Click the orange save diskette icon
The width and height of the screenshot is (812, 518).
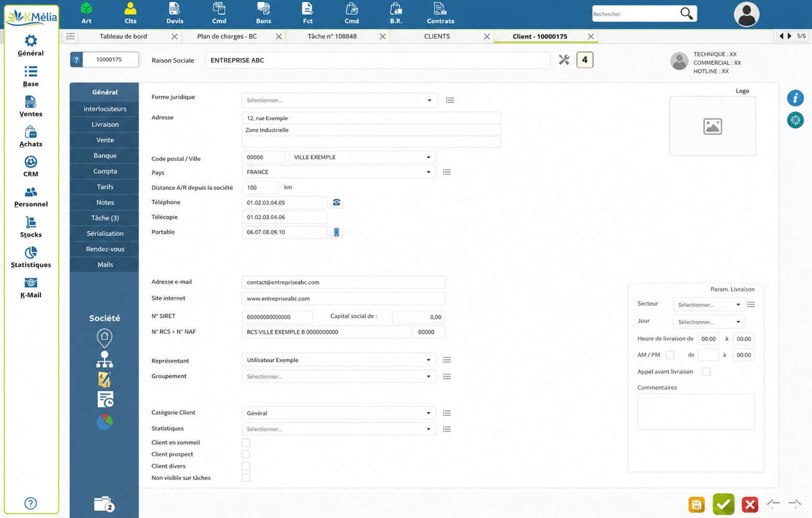click(x=697, y=505)
